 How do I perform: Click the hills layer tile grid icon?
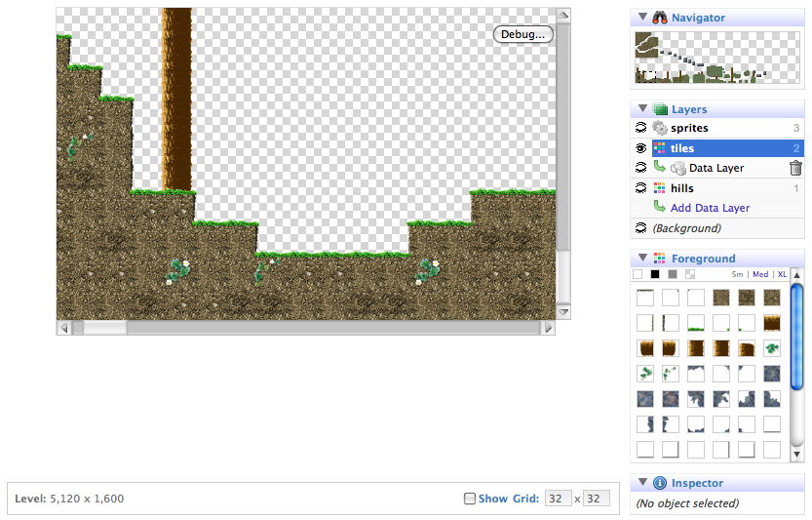click(660, 188)
